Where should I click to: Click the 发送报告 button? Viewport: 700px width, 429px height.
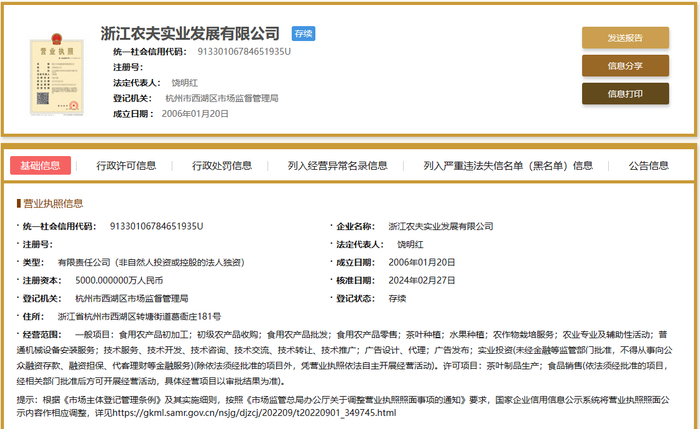point(625,37)
